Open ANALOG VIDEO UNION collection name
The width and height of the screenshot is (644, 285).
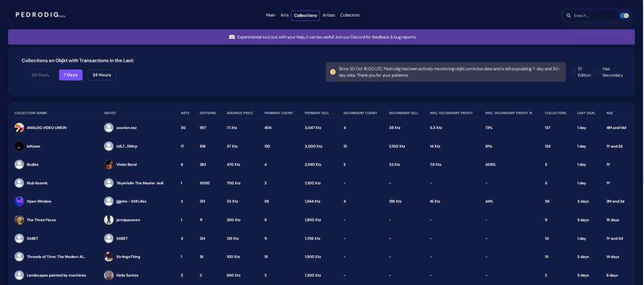pos(47,128)
